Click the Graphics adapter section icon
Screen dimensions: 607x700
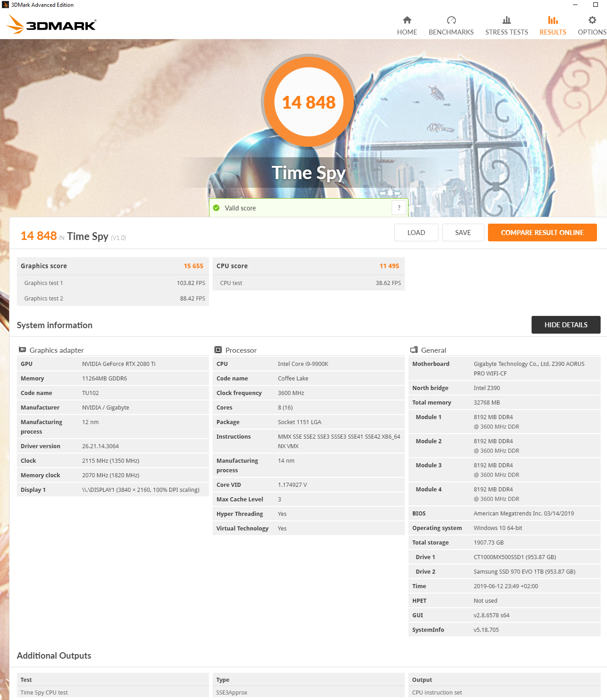[x=22, y=350]
